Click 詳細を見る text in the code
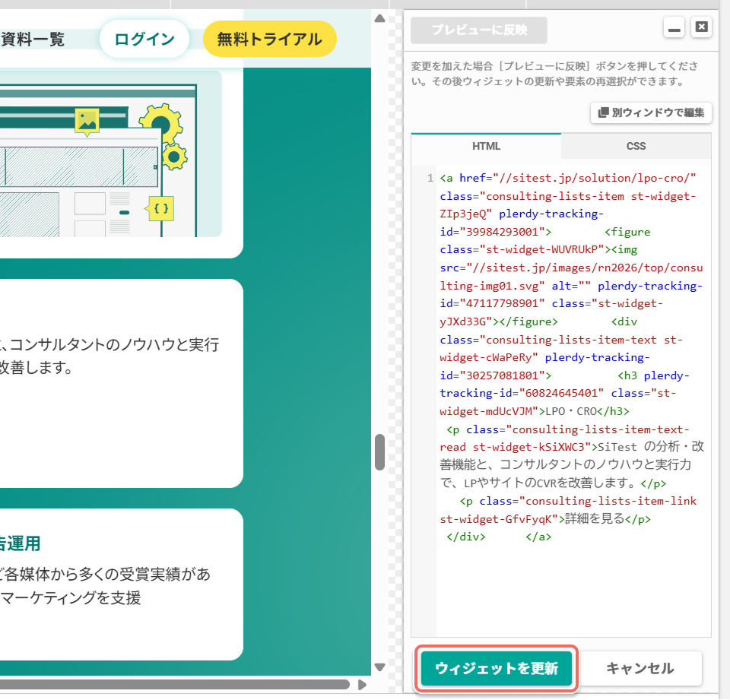This screenshot has height=700, width=730. pyautogui.click(x=595, y=518)
